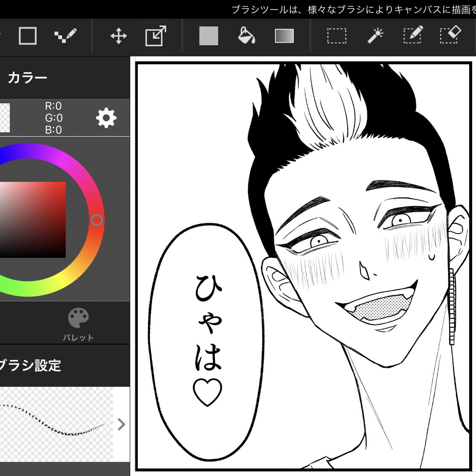
Task: Open color settings gear
Action: (106, 118)
